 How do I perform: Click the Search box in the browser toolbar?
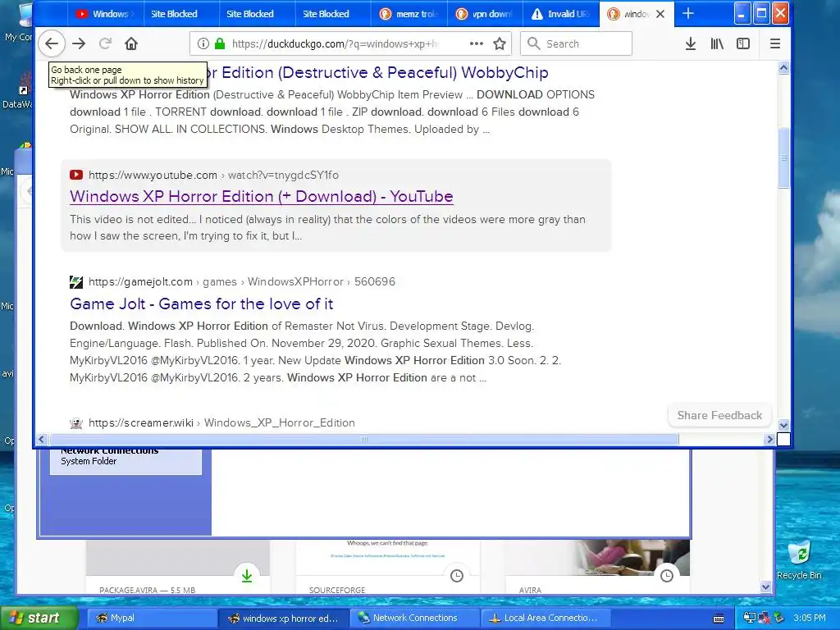576,44
